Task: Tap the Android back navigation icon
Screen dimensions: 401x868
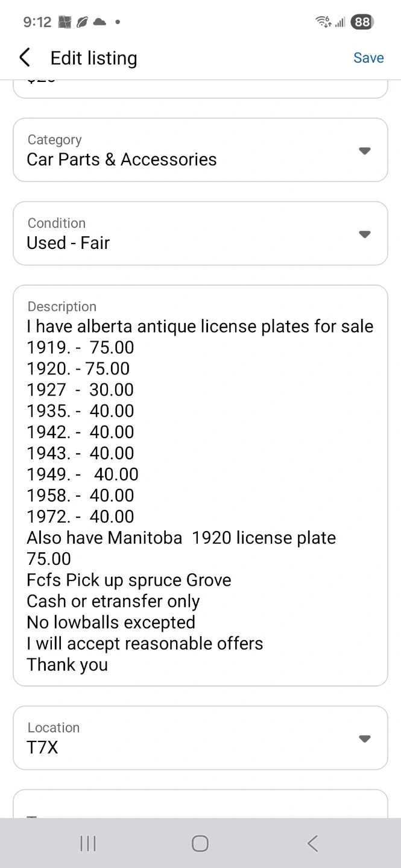Action: click(x=312, y=843)
